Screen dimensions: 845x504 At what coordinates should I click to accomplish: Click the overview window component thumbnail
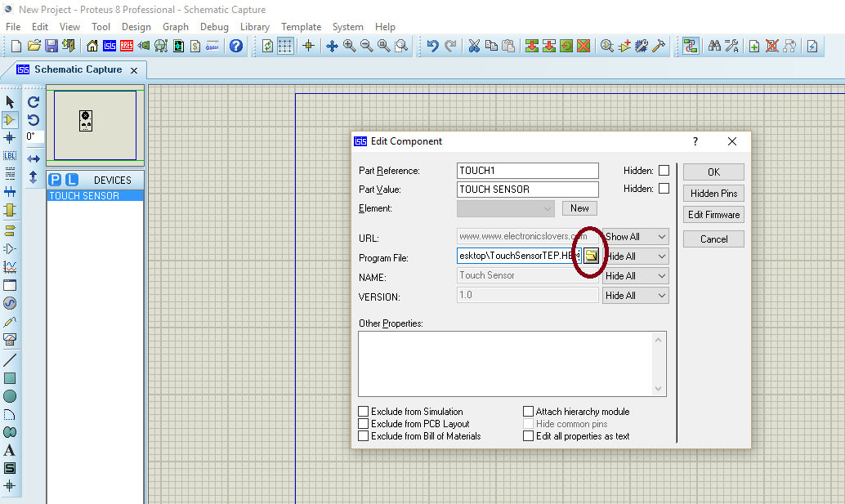[86, 121]
